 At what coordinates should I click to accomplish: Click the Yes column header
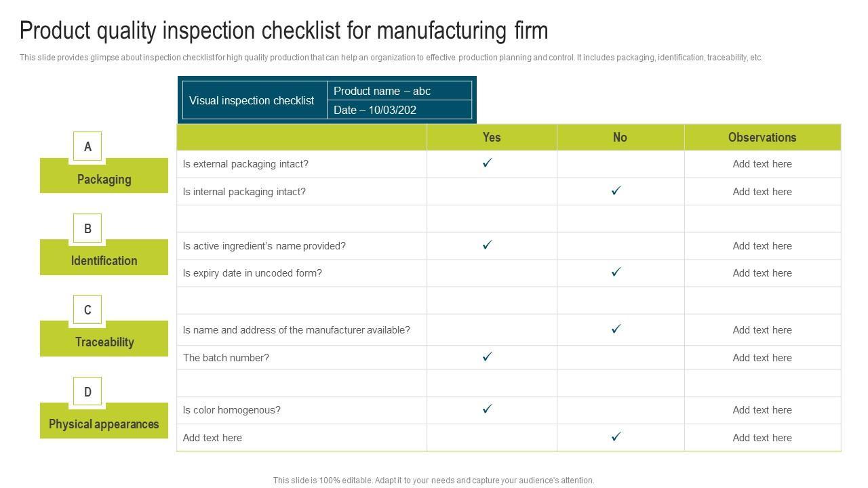492,137
